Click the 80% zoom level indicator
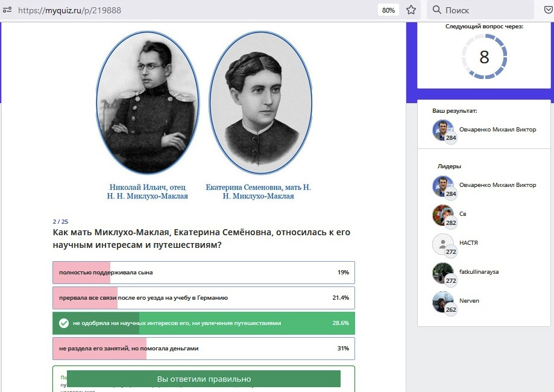The image size is (554, 392). [388, 10]
